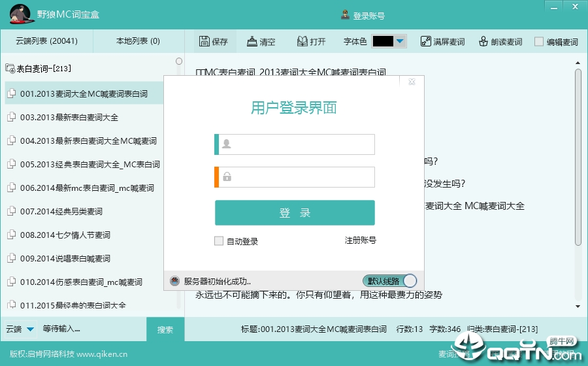The height and width of the screenshot is (366, 588).
Task: Switch to the 本地列表 tab
Action: (x=138, y=41)
